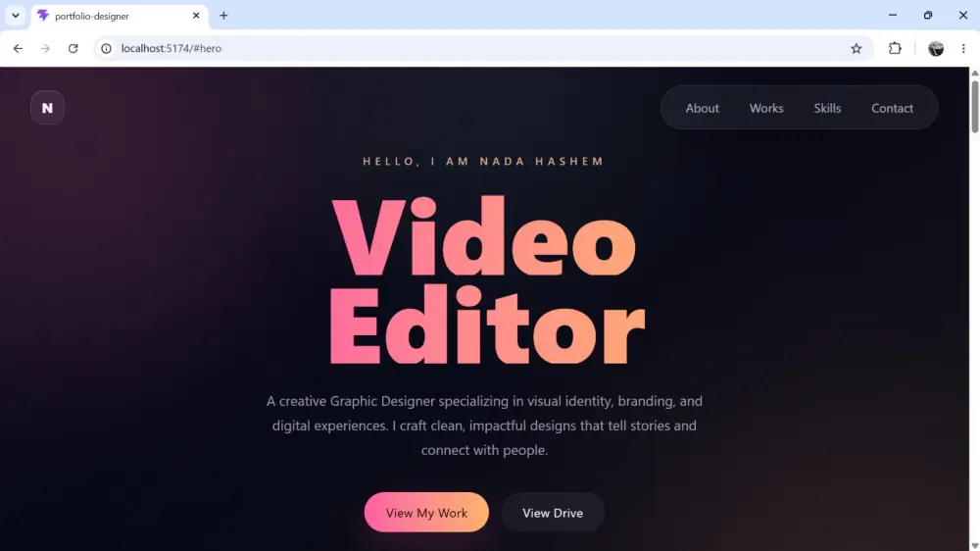Minimize the browser window
The width and height of the screenshot is (980, 551).
[x=893, y=15]
